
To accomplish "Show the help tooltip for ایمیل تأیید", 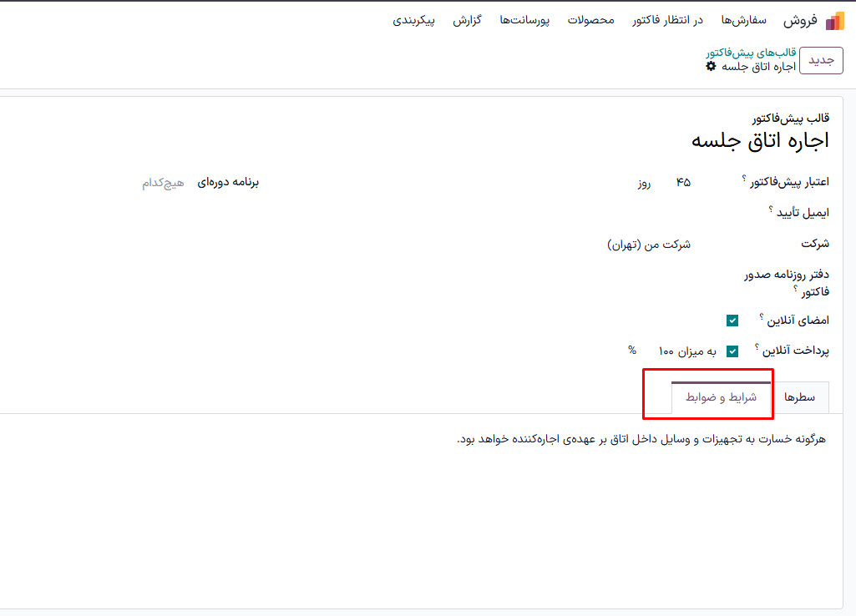I will point(771,209).
